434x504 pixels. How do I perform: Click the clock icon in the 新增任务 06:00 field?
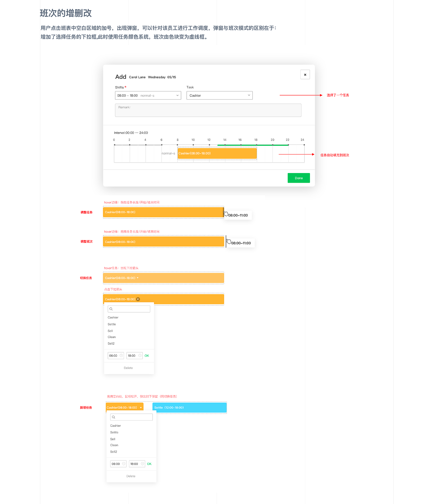pos(124,464)
